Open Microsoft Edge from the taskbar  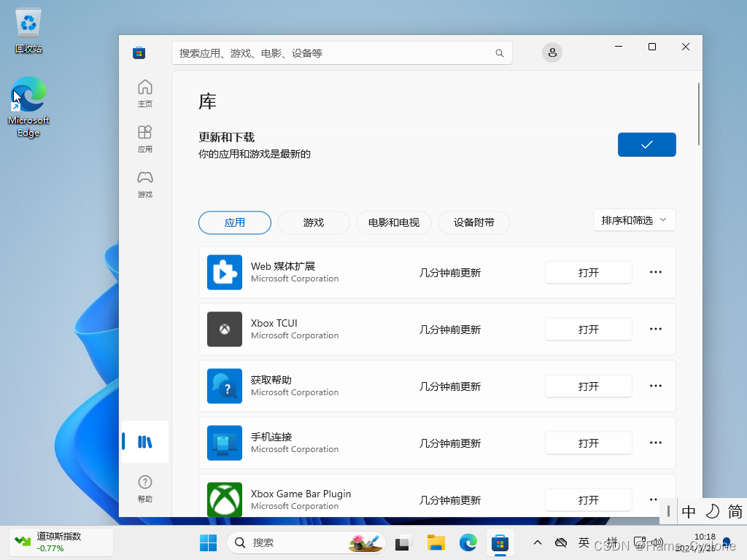(468, 542)
